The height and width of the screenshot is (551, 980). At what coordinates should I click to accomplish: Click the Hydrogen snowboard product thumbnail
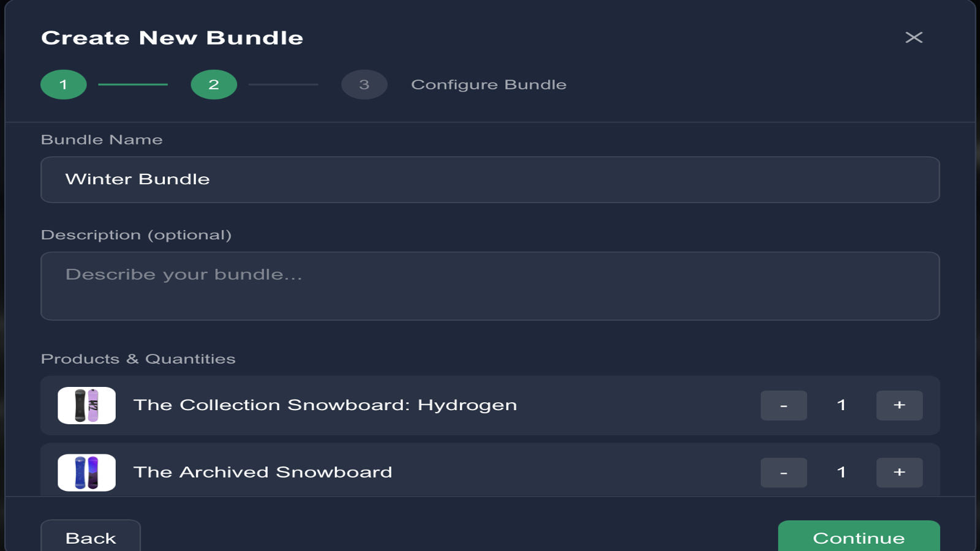(x=86, y=405)
